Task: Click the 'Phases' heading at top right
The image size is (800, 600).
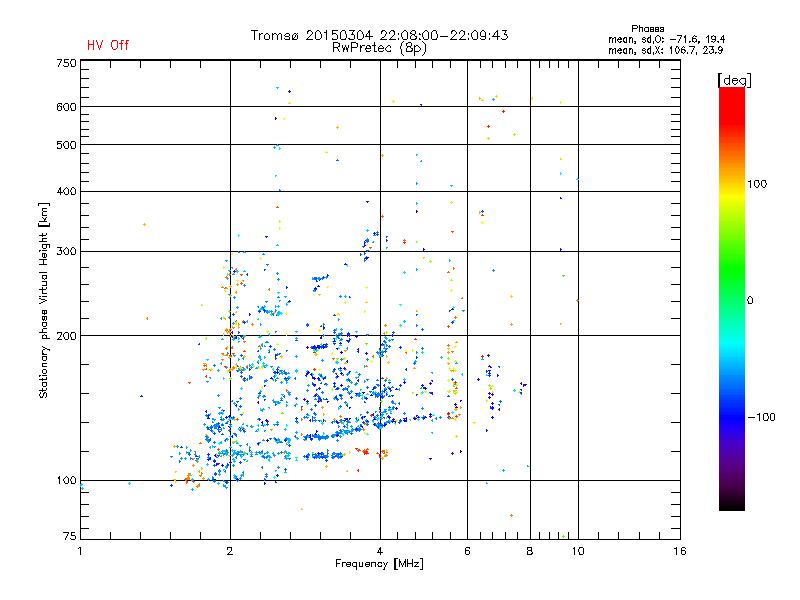Action: (647, 29)
